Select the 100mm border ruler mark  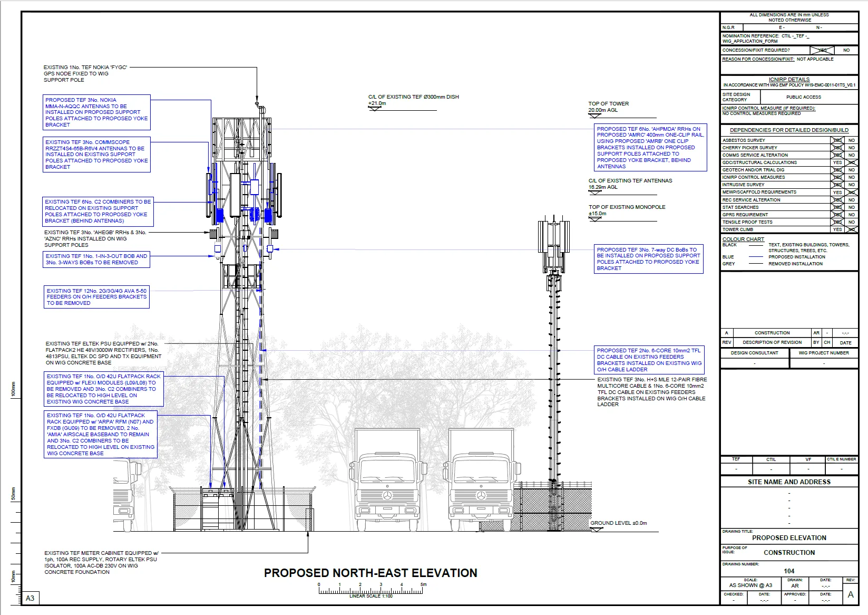point(14,389)
